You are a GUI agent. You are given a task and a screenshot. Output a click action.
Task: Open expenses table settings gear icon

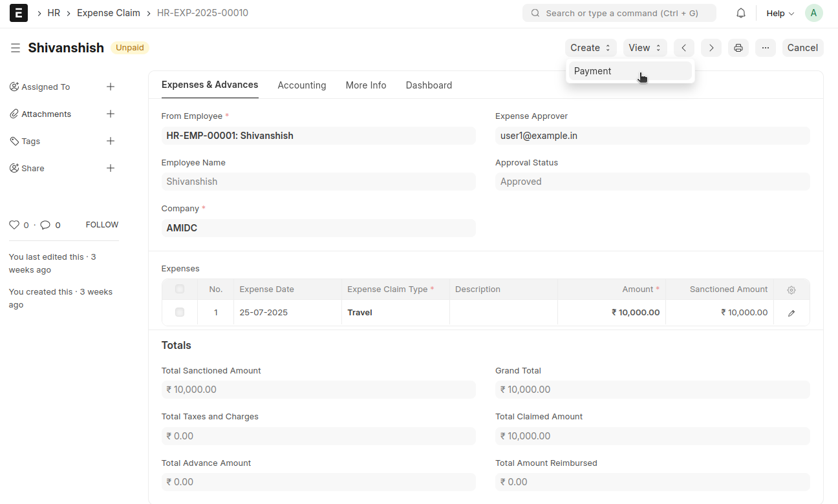pos(791,290)
